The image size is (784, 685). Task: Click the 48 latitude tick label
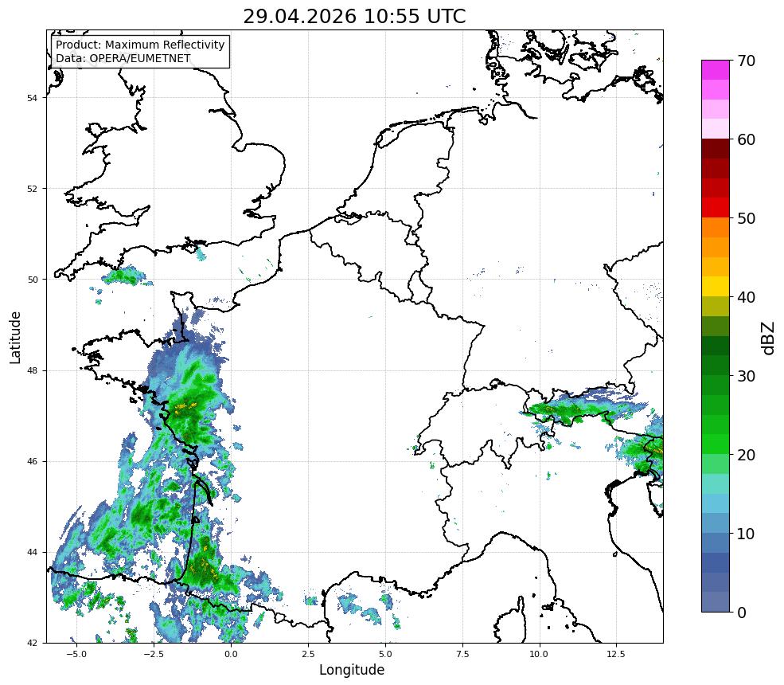click(x=32, y=370)
